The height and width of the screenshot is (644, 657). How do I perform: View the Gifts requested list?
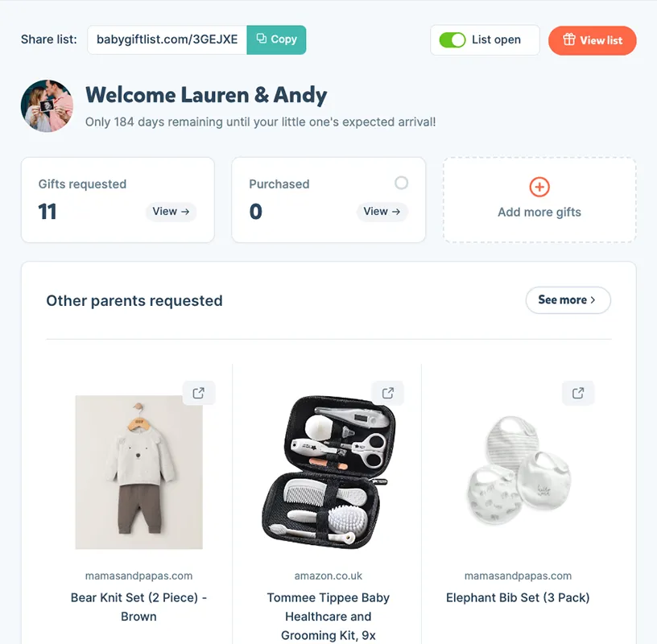pyautogui.click(x=171, y=212)
